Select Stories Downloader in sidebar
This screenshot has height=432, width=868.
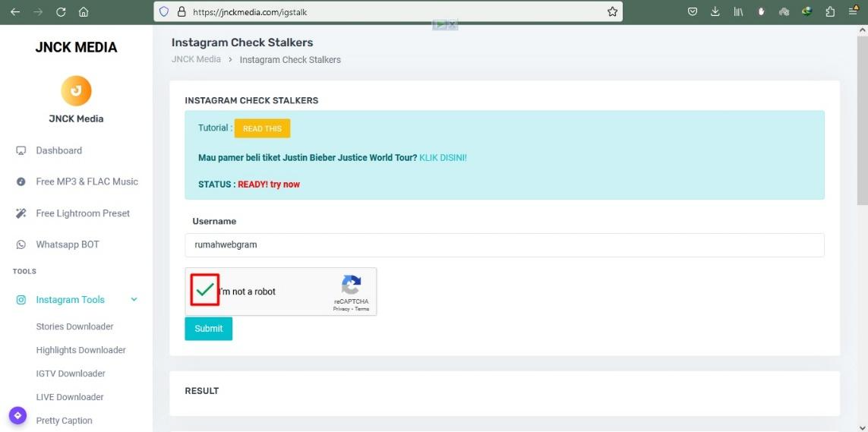[74, 326]
